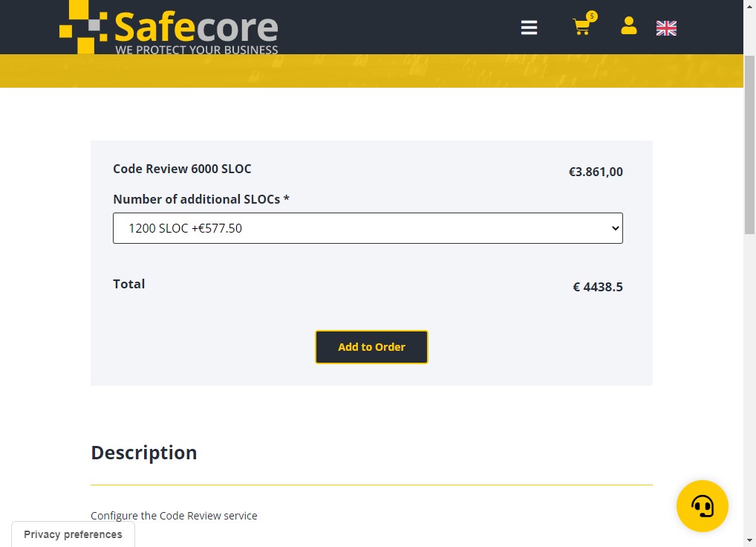
Task: Click the € 4438.5 total amount
Action: pos(597,287)
